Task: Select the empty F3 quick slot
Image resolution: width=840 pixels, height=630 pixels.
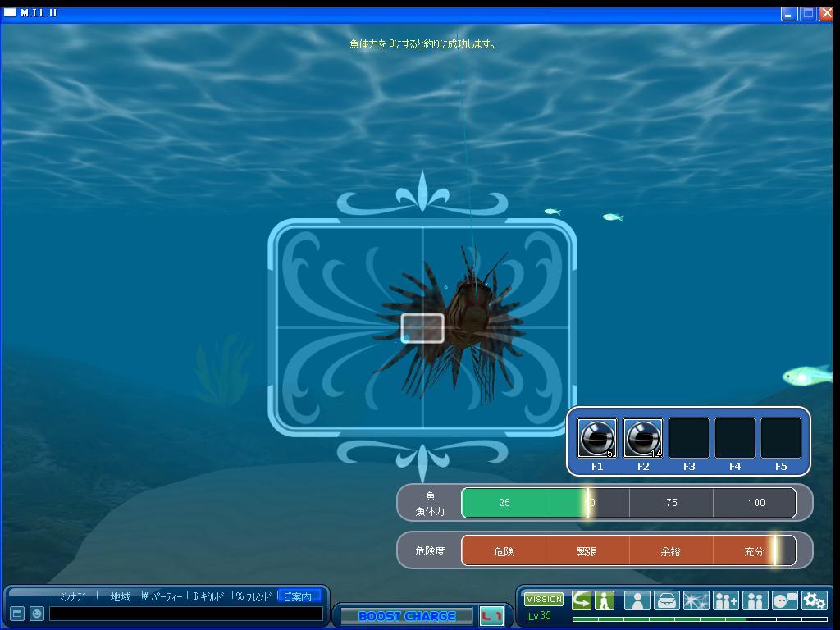Action: [688, 438]
